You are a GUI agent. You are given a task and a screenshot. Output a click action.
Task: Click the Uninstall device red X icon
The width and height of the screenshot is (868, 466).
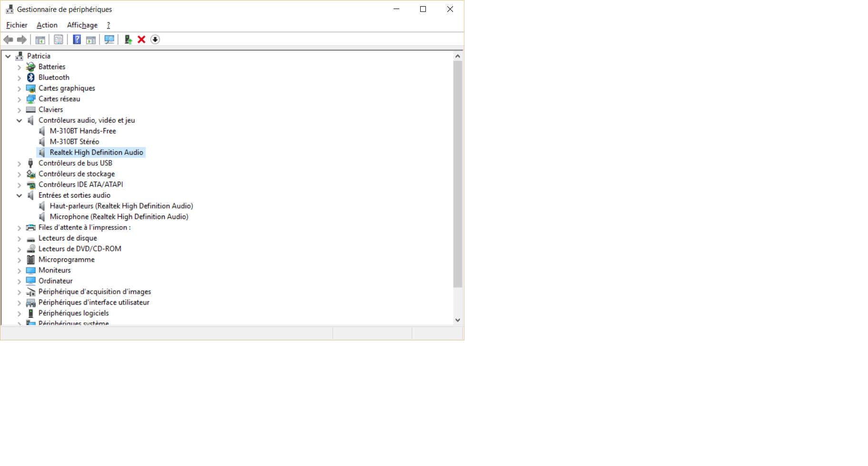[141, 40]
